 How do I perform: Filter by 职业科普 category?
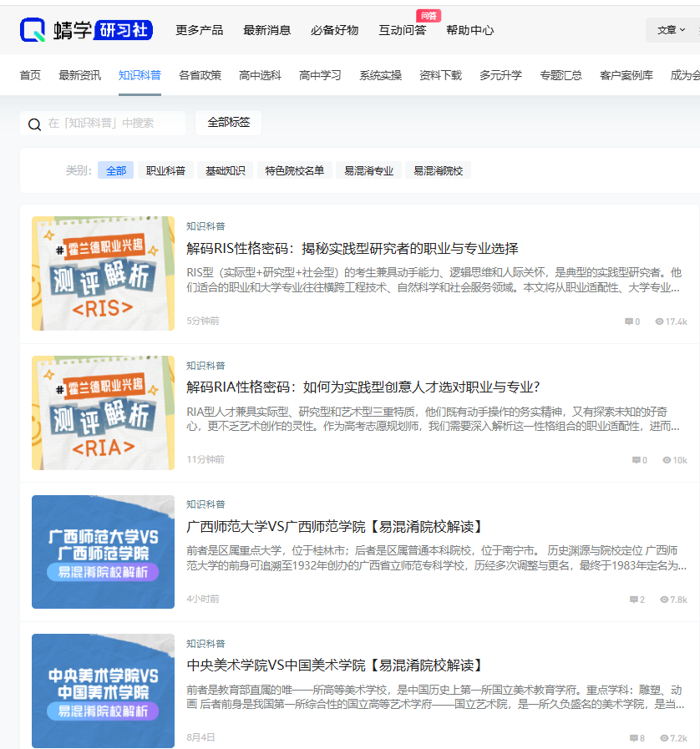pos(165,170)
